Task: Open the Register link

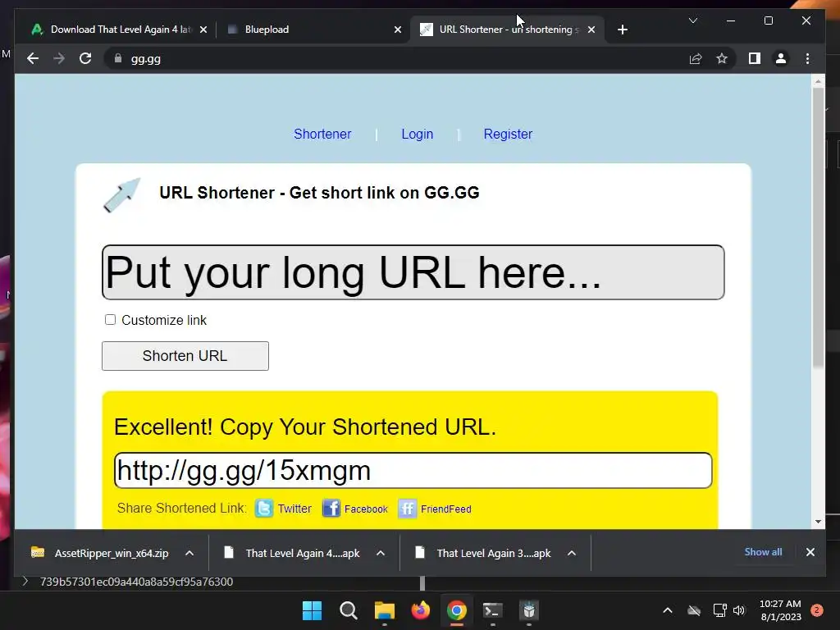Action: click(508, 134)
